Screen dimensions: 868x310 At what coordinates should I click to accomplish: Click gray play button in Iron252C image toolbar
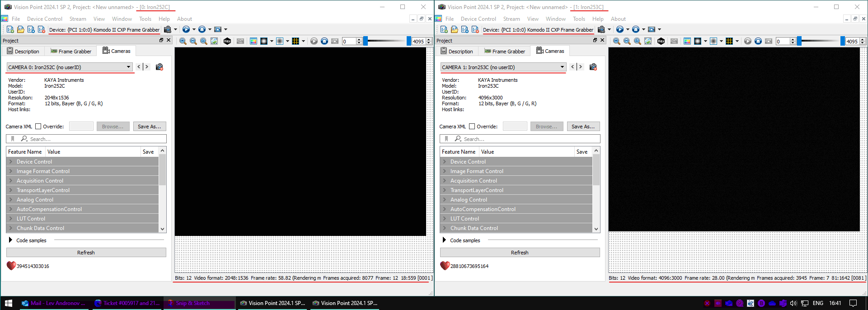(x=314, y=41)
